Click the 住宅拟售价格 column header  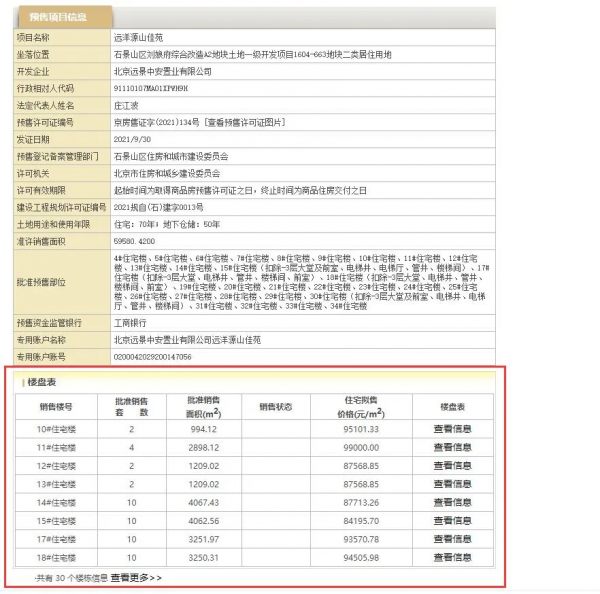click(357, 407)
